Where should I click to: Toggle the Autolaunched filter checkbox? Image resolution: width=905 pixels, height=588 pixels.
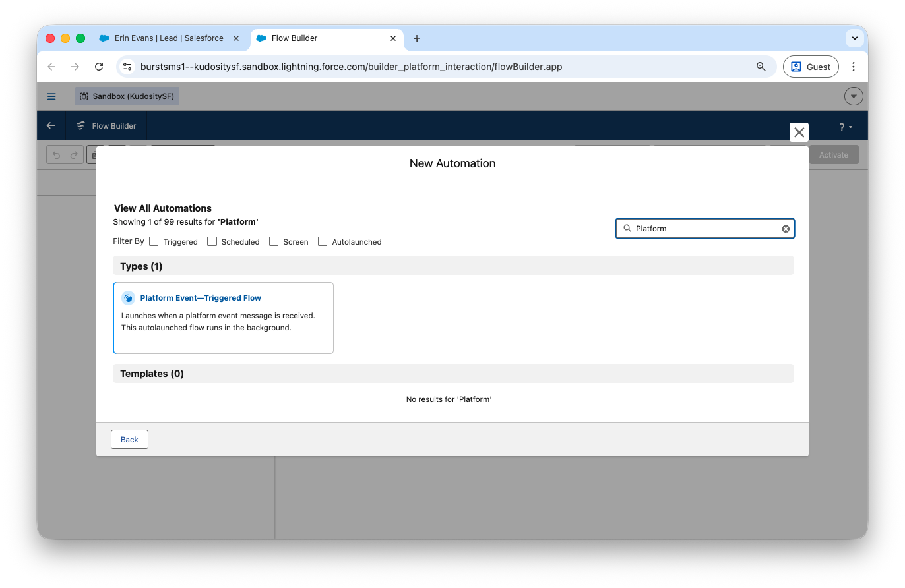click(x=323, y=241)
